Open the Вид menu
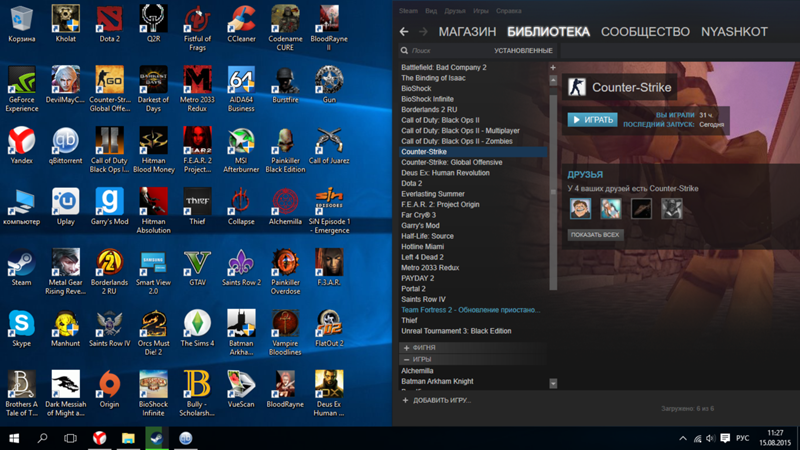The width and height of the screenshot is (800, 450). point(431,11)
